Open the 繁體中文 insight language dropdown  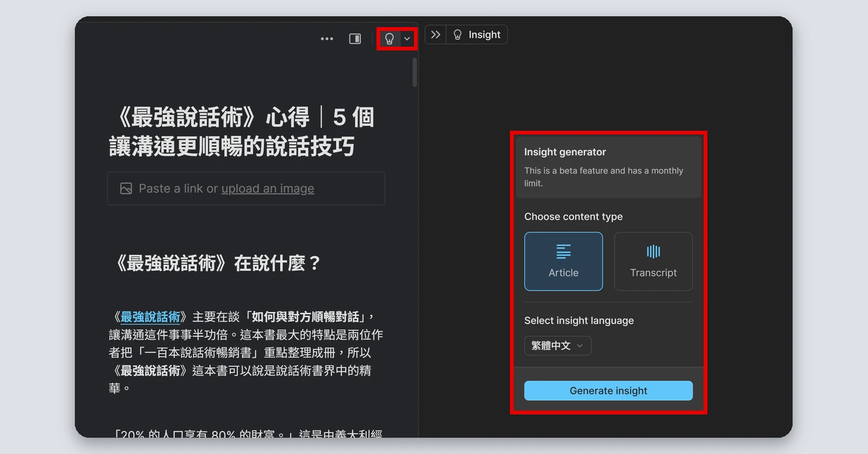coord(557,346)
